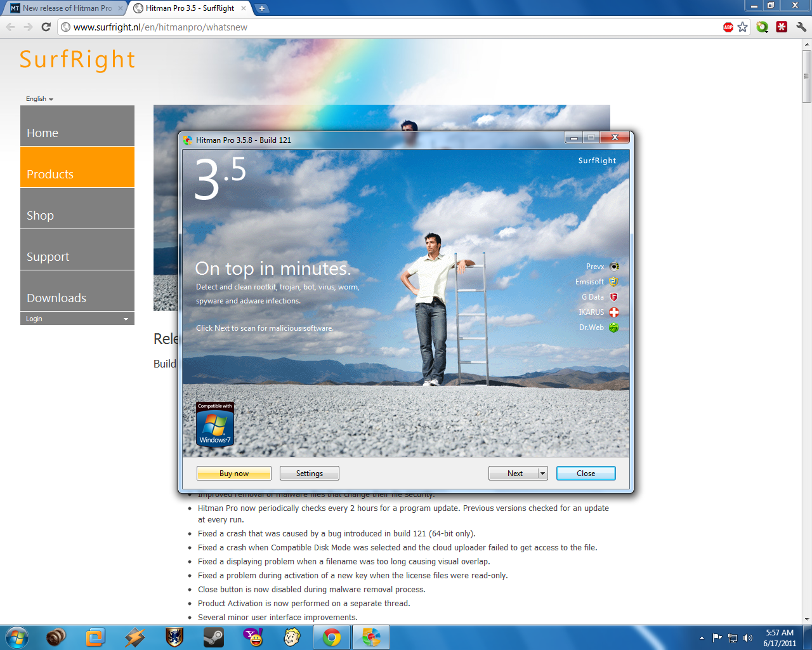Open Products in the site menu
Screen dimensions: 812x650
[x=77, y=167]
